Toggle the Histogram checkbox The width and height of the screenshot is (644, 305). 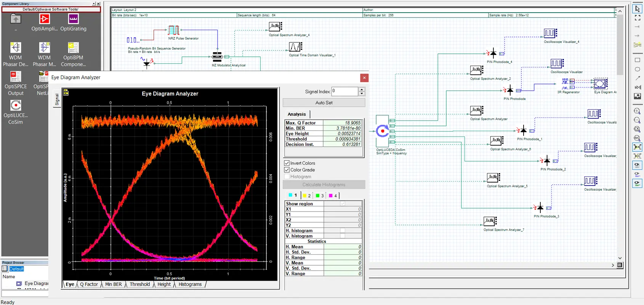tap(287, 177)
